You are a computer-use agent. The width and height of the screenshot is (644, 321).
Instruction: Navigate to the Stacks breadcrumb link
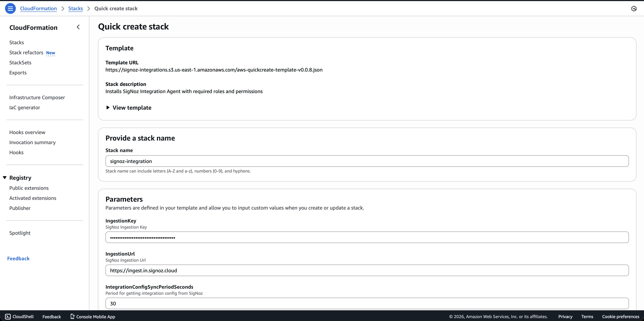[76, 8]
